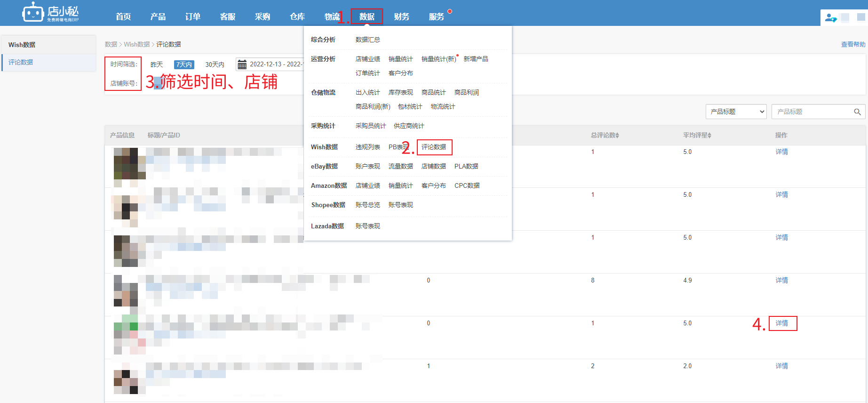Open 违规列表 under Wish数据
Viewport: 868px width, 403px height.
368,147
